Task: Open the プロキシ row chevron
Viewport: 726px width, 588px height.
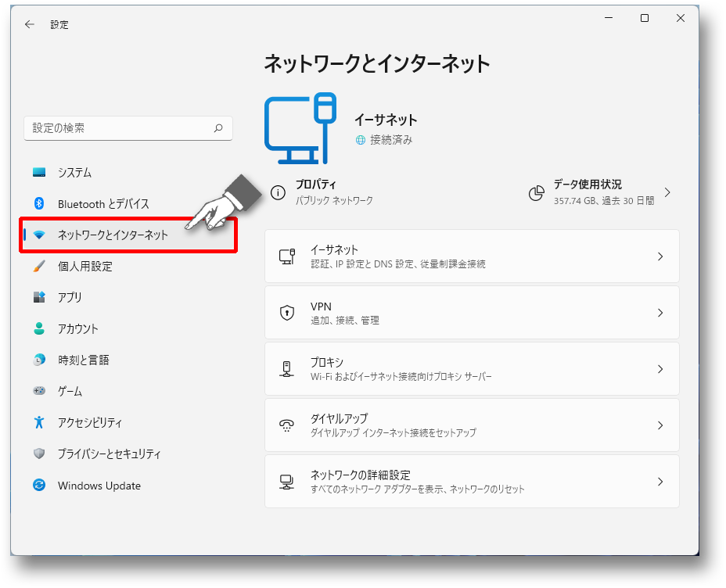Action: 660,369
